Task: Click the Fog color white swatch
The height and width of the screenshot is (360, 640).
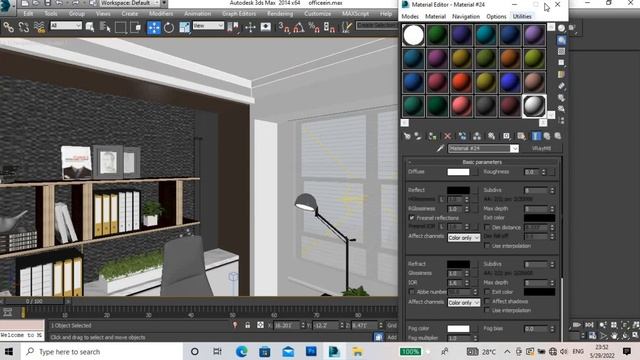Action: (x=458, y=329)
